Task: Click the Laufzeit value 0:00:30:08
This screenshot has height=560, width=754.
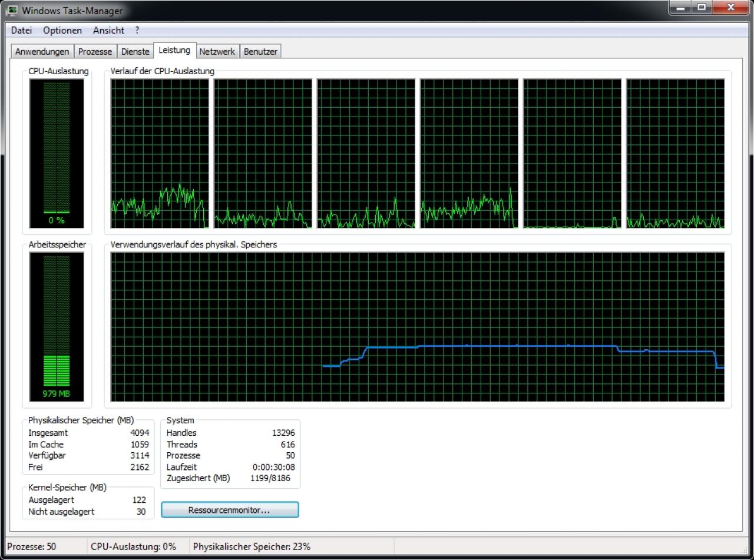Action: pyautogui.click(x=274, y=467)
